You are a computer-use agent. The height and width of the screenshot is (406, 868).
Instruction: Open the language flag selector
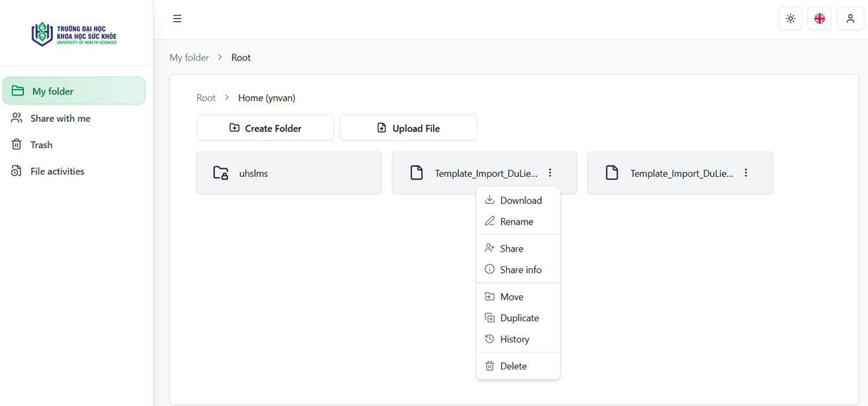pyautogui.click(x=820, y=19)
